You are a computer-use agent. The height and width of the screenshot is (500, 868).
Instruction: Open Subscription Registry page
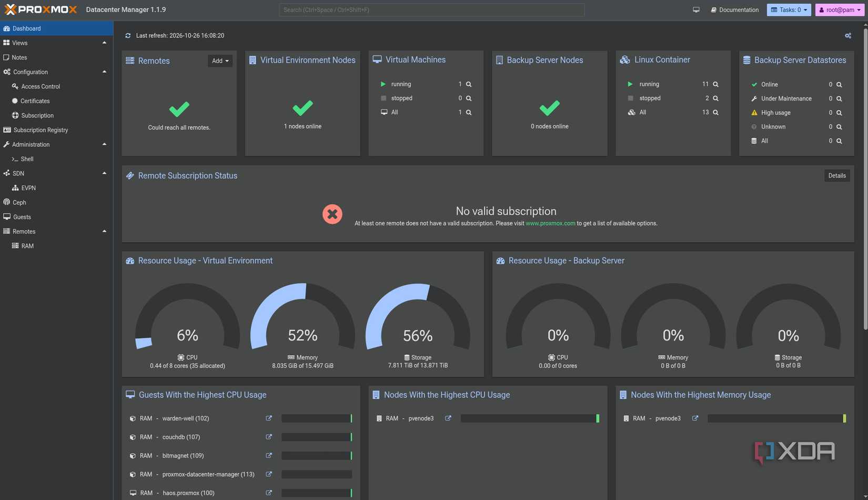tap(57, 130)
